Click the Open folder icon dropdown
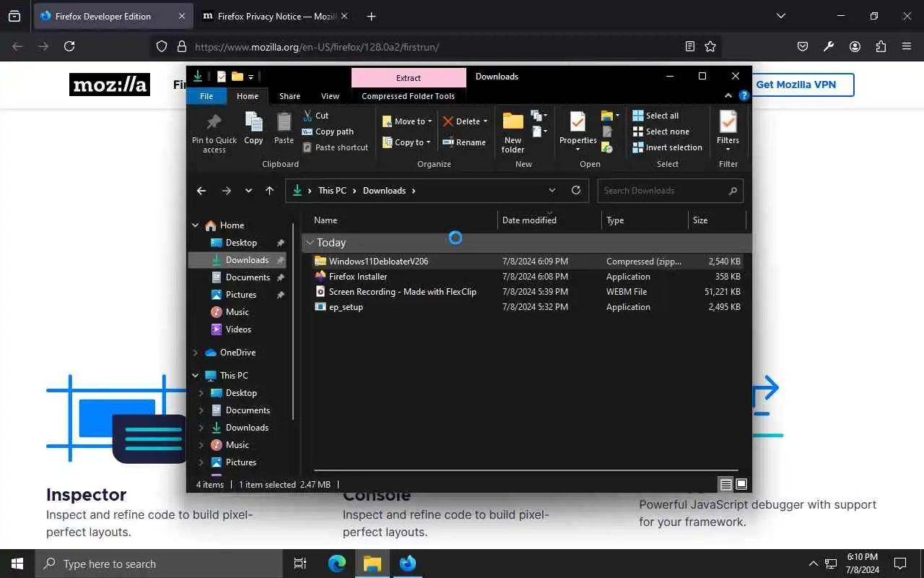 coord(610,116)
